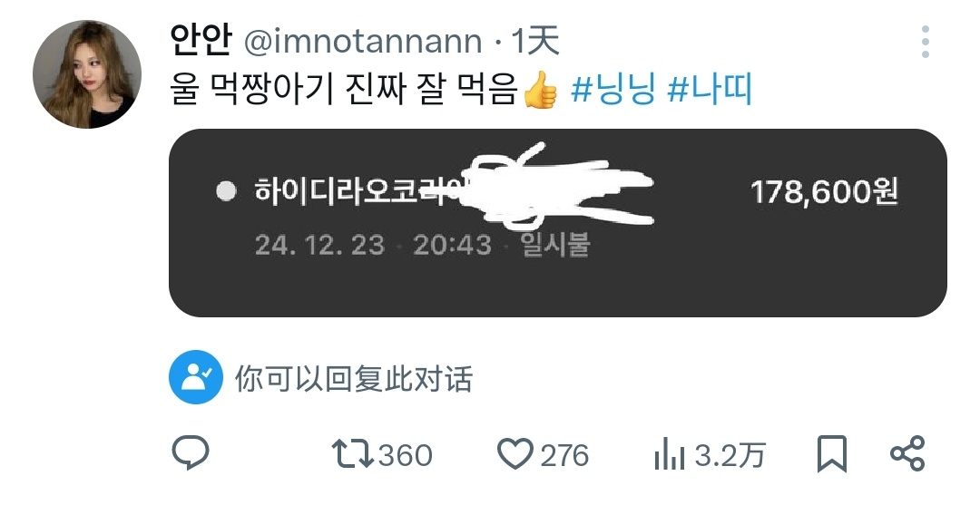Click the like count 276
The width and height of the screenshot is (980, 505).
click(x=564, y=455)
